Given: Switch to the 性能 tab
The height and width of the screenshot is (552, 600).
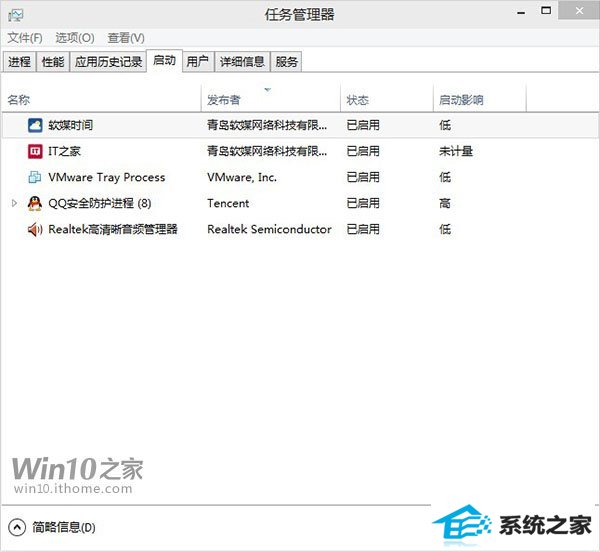Looking at the screenshot, I should click(53, 62).
